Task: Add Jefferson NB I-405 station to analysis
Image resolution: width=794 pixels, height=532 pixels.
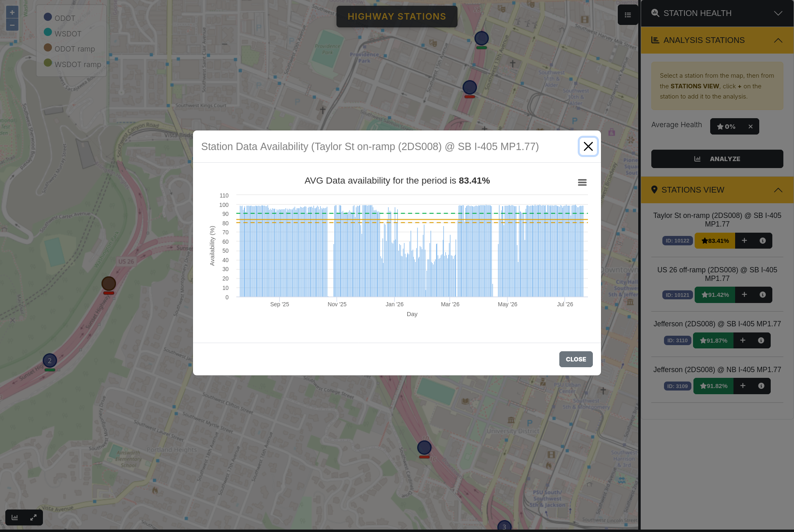Action: point(742,386)
